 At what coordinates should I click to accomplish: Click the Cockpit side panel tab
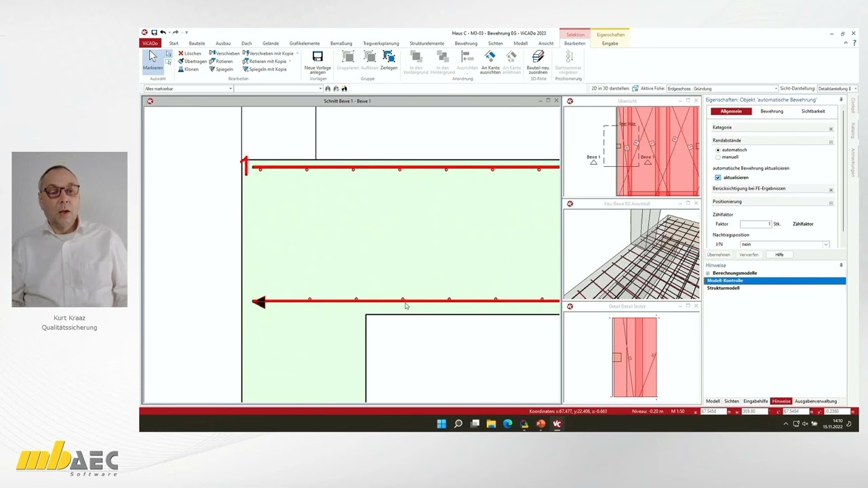[x=853, y=105]
